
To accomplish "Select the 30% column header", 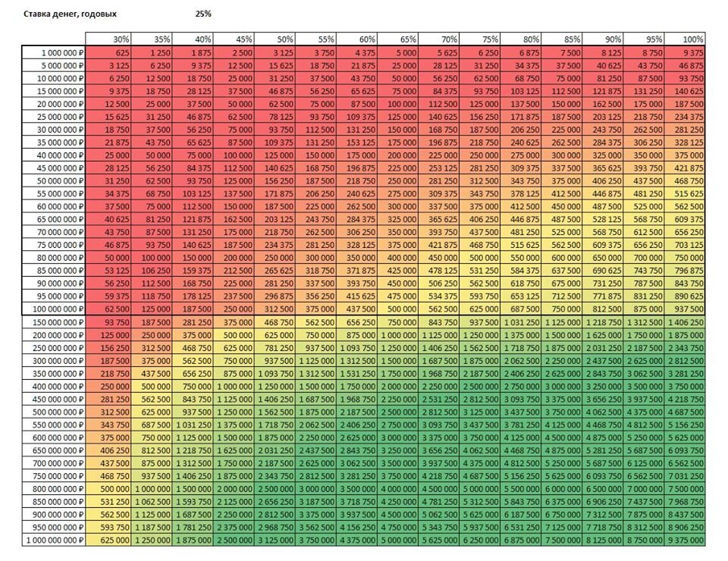I will [x=108, y=39].
